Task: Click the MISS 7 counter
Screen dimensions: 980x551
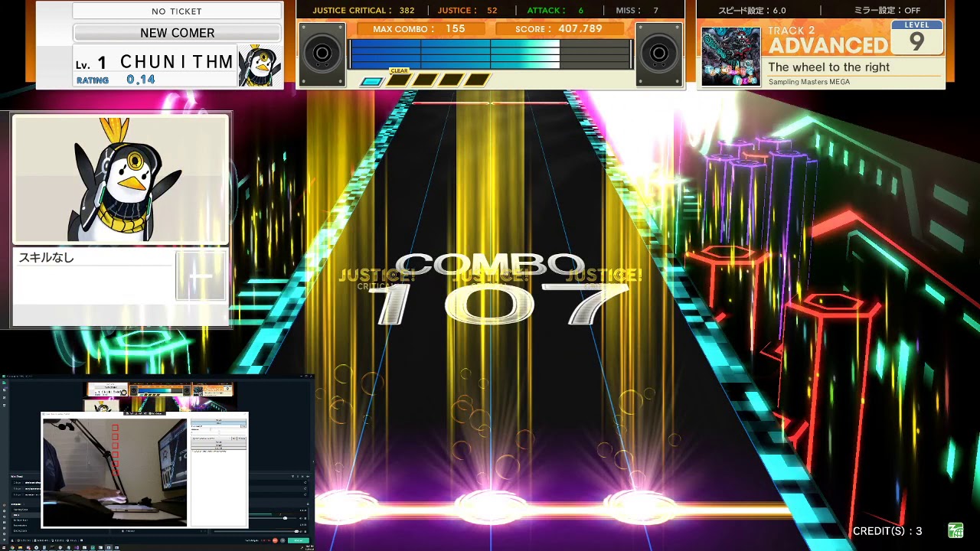Action: (637, 10)
